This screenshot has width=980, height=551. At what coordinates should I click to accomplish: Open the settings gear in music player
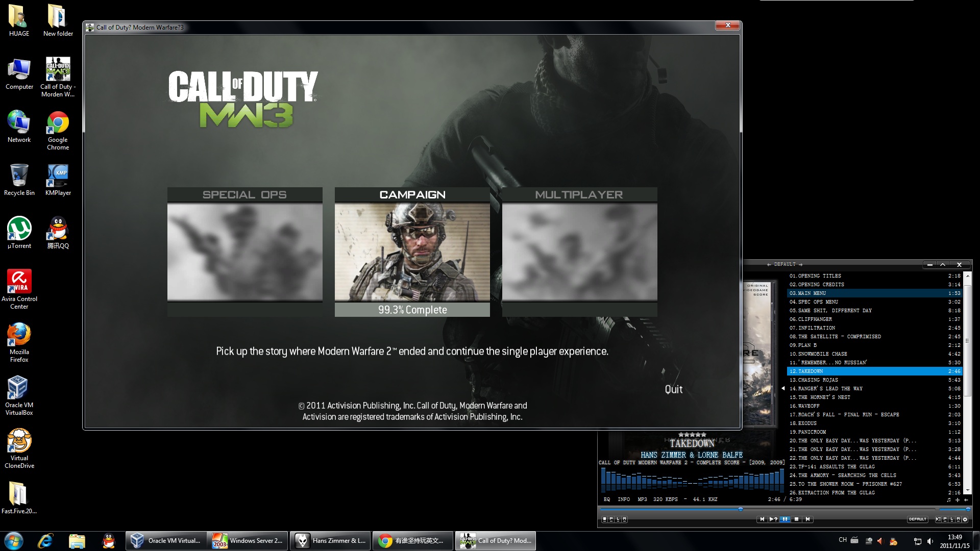click(x=965, y=519)
